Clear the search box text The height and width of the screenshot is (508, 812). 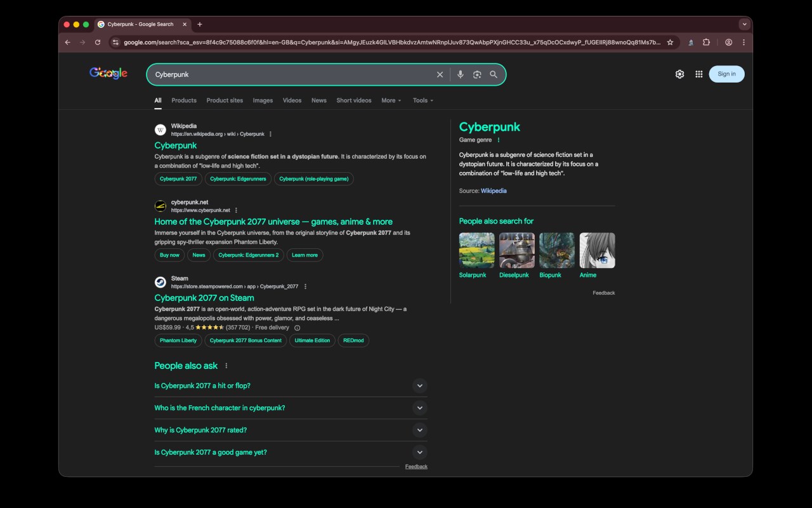(440, 74)
